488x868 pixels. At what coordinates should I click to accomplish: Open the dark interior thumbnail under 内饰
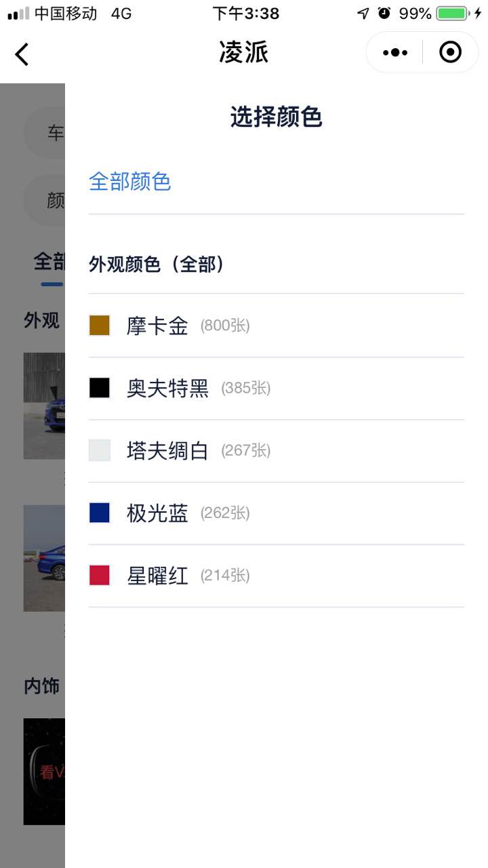pos(44,771)
